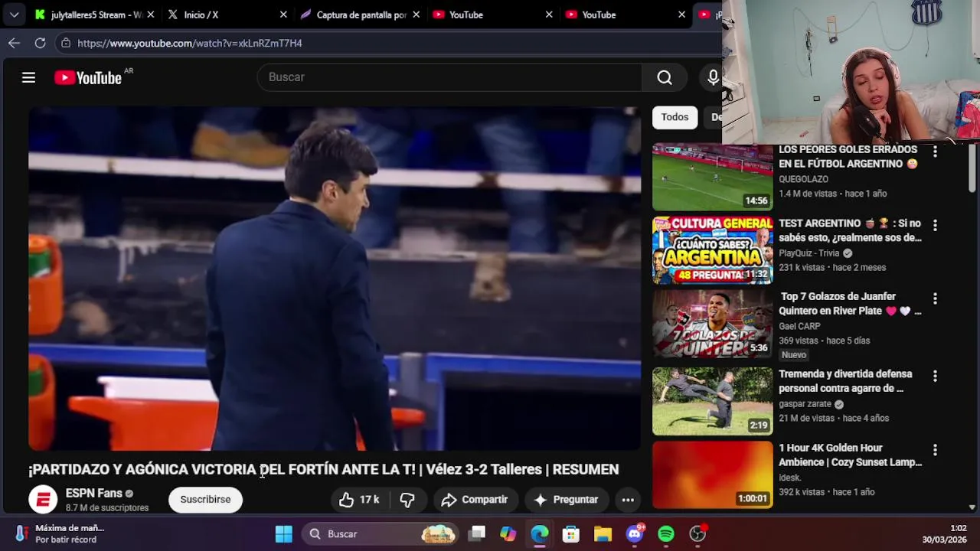Open the Test Argentino video thumbnail
980x551 pixels.
tap(713, 250)
